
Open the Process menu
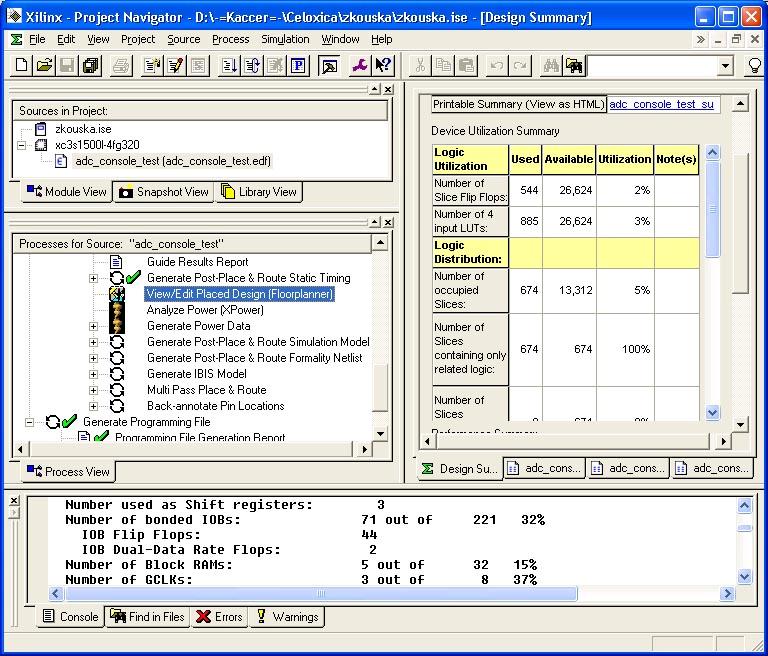pyautogui.click(x=231, y=39)
